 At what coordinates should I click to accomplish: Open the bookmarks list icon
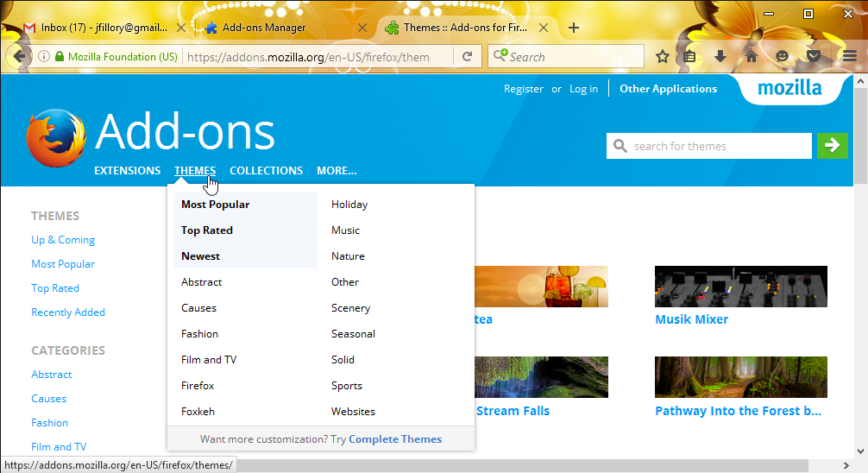pyautogui.click(x=690, y=57)
